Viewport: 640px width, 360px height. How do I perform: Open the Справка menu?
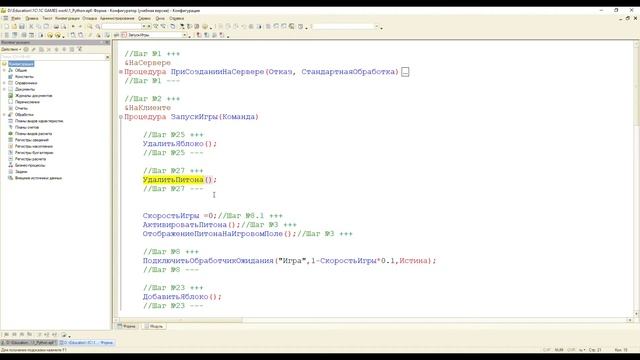click(x=176, y=18)
